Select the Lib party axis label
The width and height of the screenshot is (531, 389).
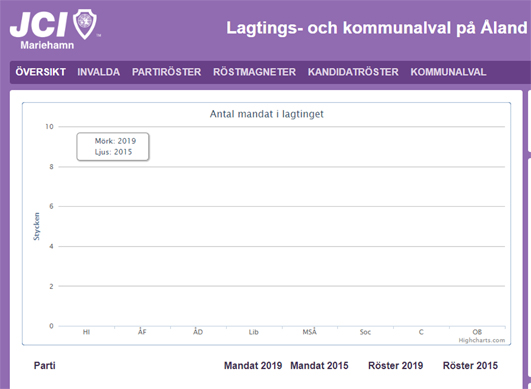(x=254, y=332)
